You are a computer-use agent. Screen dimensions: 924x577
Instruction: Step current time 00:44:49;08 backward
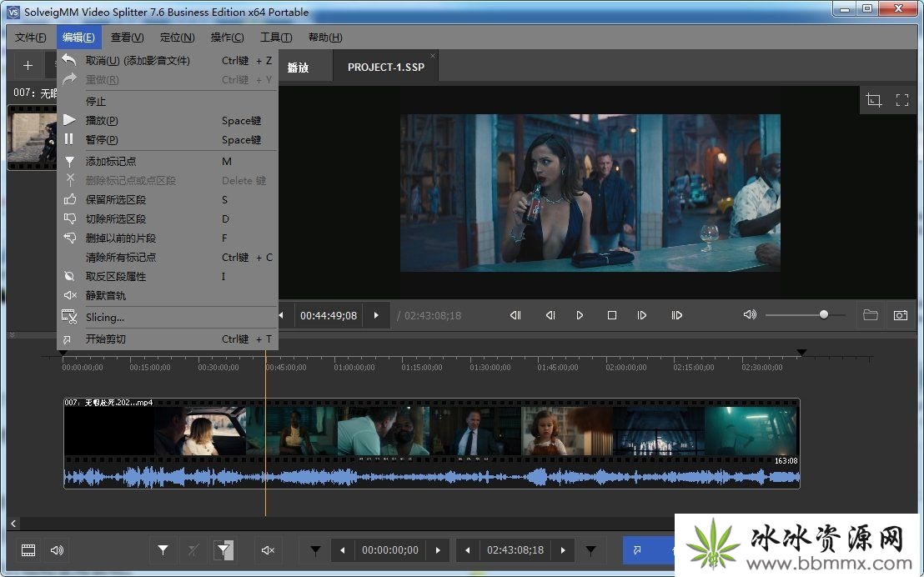pos(282,315)
